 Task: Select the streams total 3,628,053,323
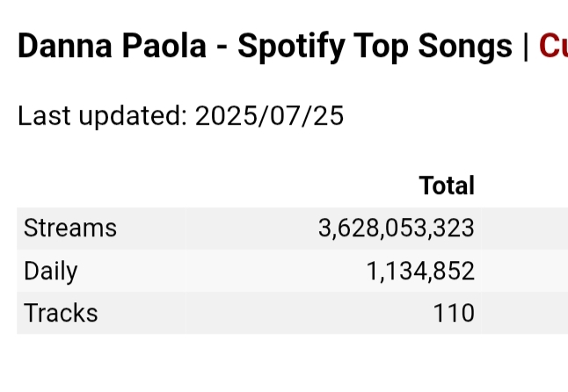coord(396,228)
